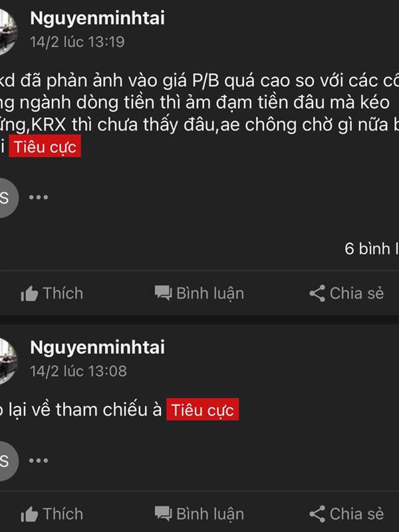
Task: Tap share icon on 13:08 post
Action: [317, 514]
